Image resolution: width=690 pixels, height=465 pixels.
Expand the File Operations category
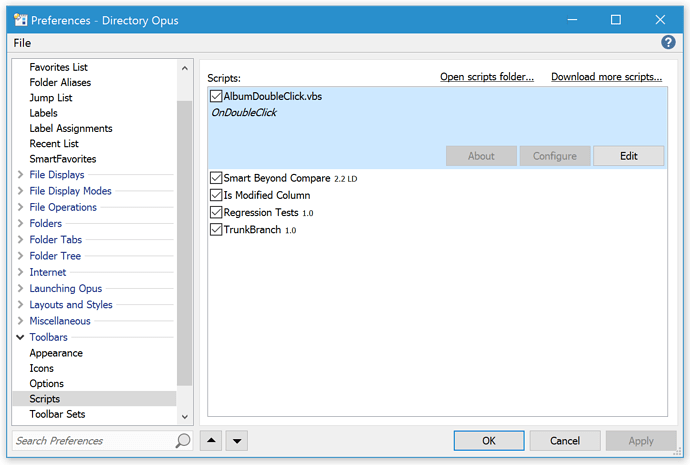coord(20,207)
